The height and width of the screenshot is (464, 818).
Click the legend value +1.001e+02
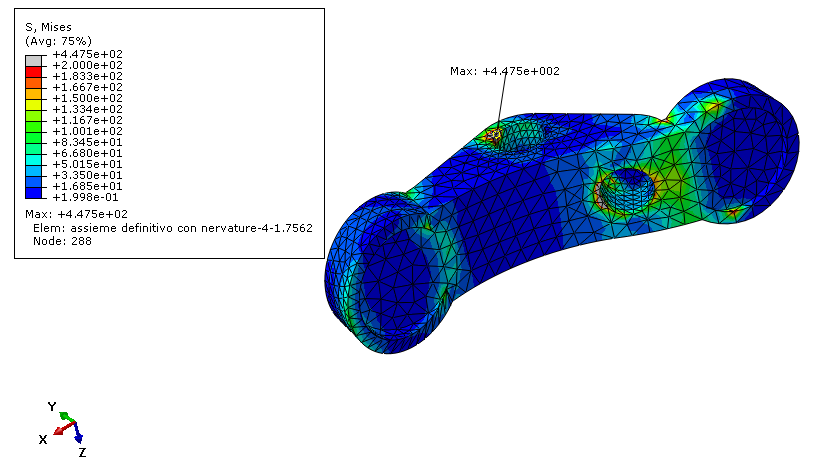[x=87, y=131]
